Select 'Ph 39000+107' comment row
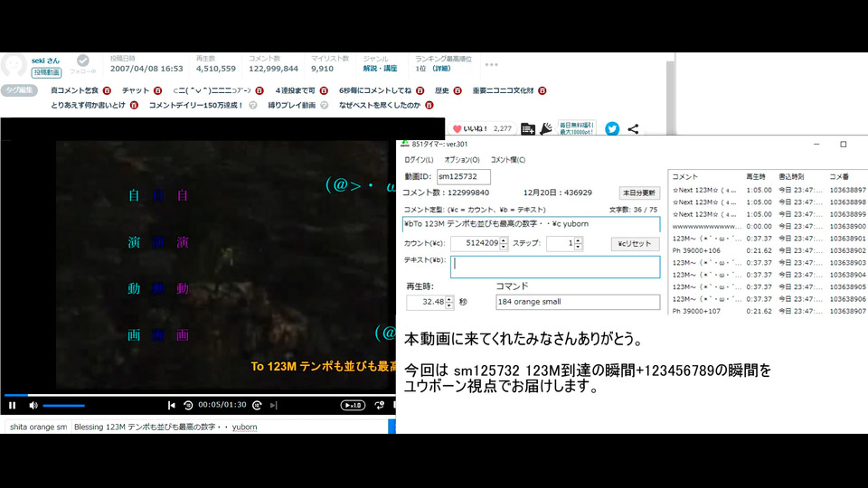 click(x=769, y=311)
